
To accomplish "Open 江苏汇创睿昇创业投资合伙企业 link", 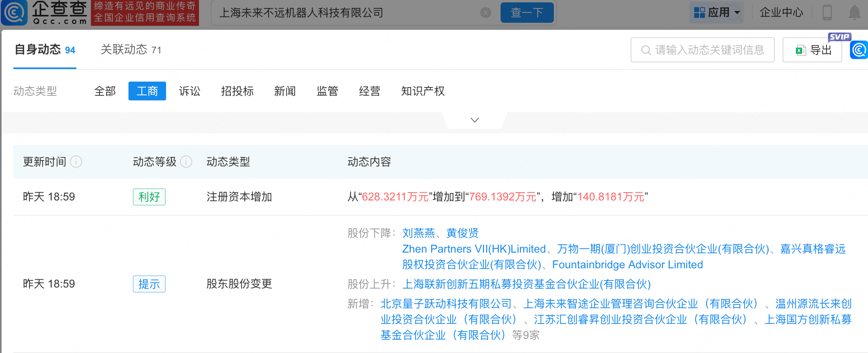I will pyautogui.click(x=641, y=319).
